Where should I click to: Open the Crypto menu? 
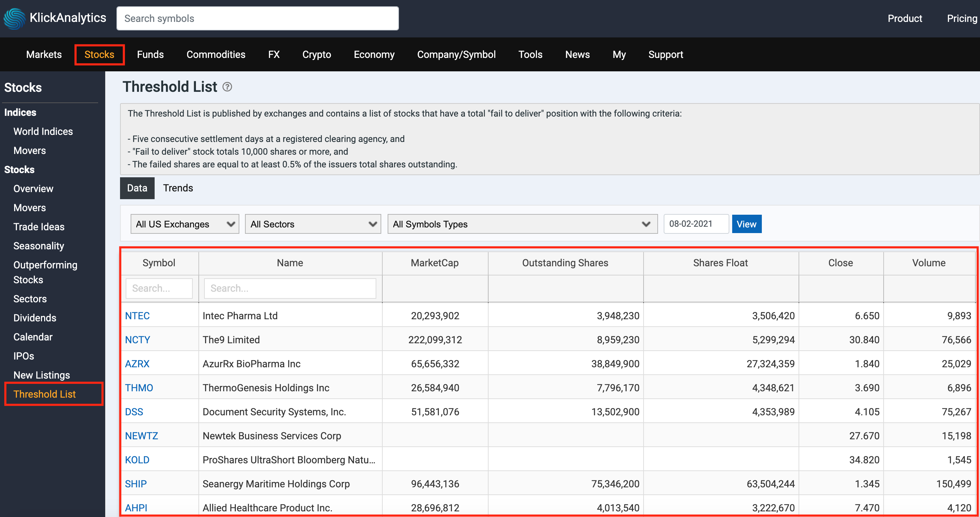[317, 54]
